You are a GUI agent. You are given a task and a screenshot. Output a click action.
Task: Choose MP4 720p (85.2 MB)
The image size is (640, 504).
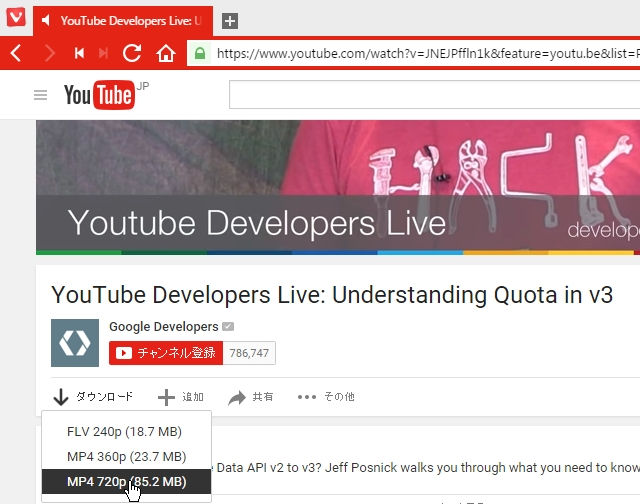pos(127,482)
